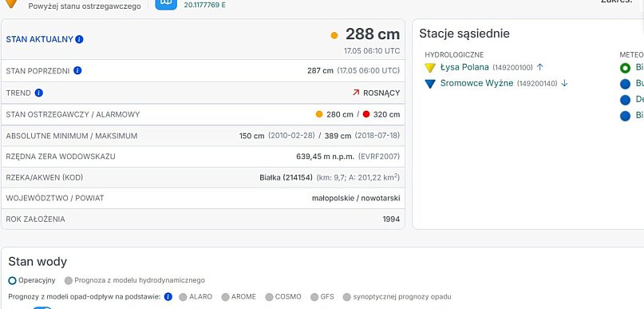
Task: Select Prognoza z modelu hydrodynamicznego option
Action: click(69, 280)
